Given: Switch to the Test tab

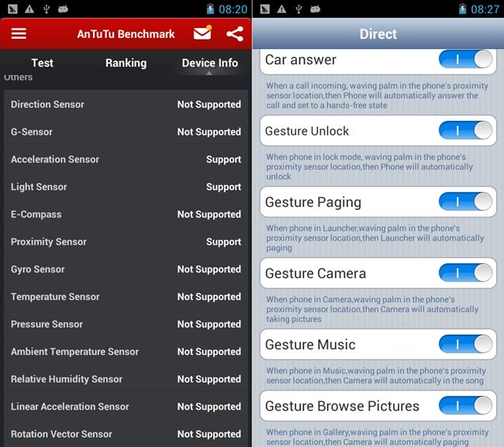Looking at the screenshot, I should 42,63.
